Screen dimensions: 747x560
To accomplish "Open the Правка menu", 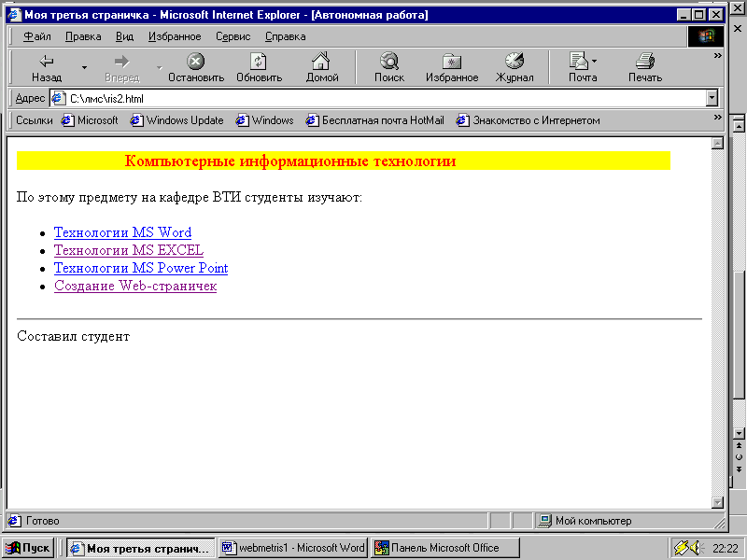I will [x=83, y=36].
